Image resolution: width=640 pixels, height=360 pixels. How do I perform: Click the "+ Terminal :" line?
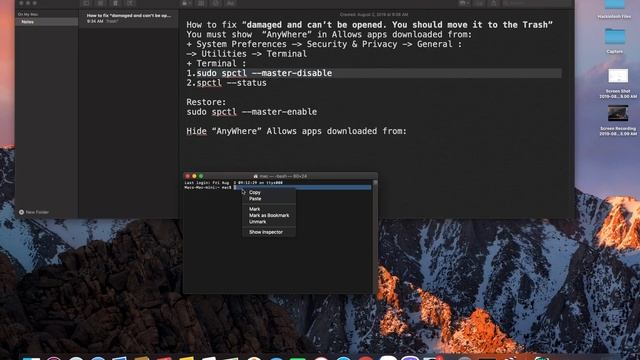[216, 64]
